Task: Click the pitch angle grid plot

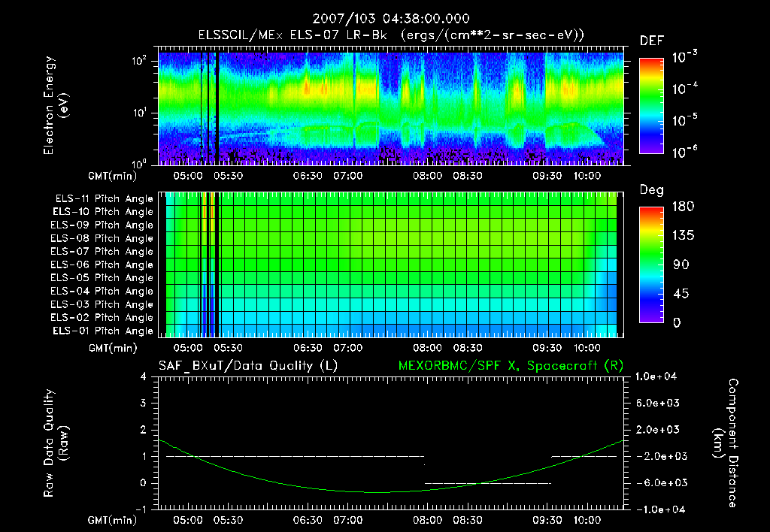Action: point(391,265)
